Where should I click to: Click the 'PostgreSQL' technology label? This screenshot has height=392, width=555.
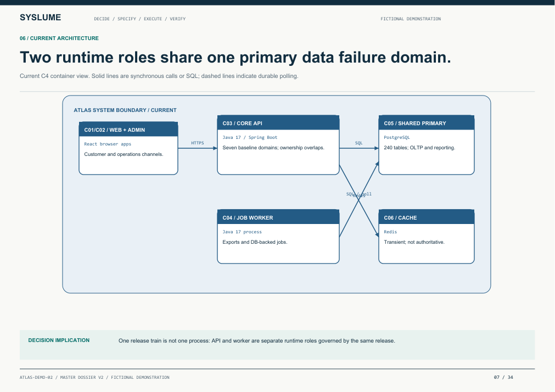click(397, 137)
